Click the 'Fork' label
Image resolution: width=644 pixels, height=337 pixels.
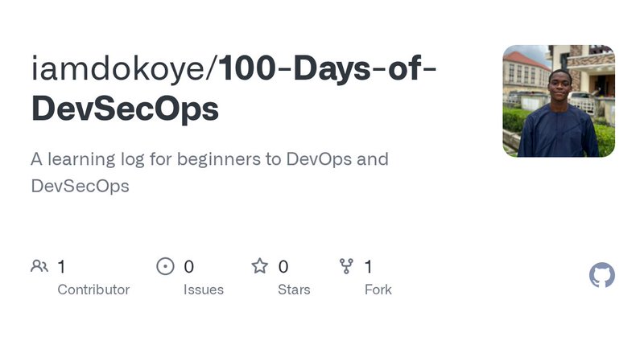(x=378, y=290)
